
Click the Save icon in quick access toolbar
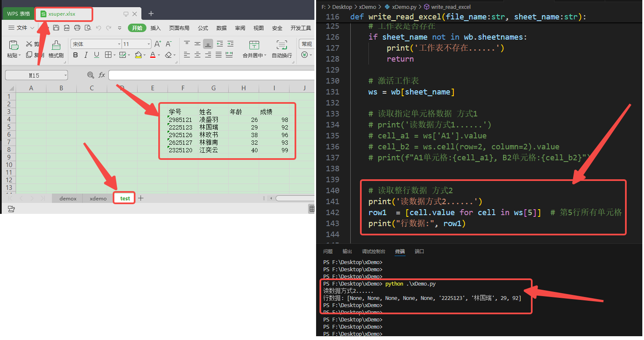(56, 28)
